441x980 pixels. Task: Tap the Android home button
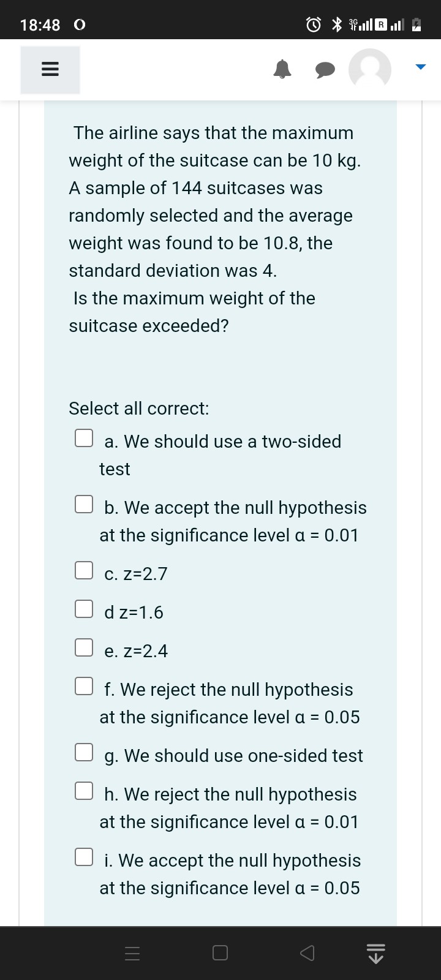coord(221,953)
